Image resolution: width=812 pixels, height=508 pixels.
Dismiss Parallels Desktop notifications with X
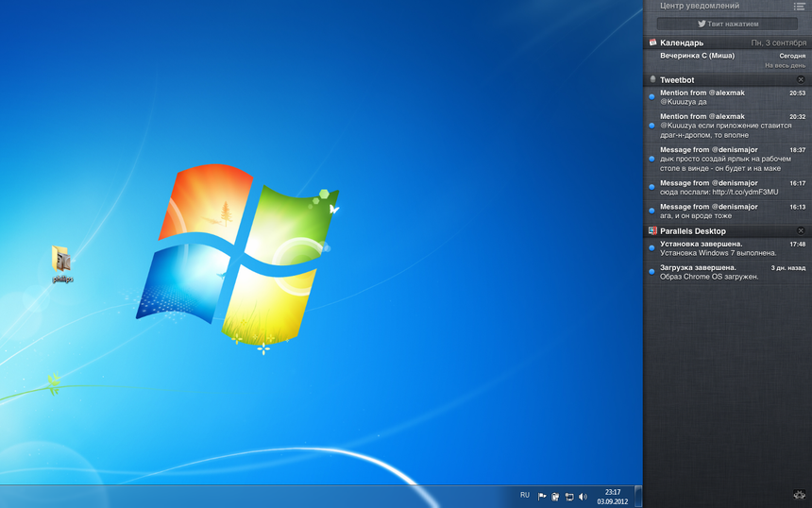point(801,230)
